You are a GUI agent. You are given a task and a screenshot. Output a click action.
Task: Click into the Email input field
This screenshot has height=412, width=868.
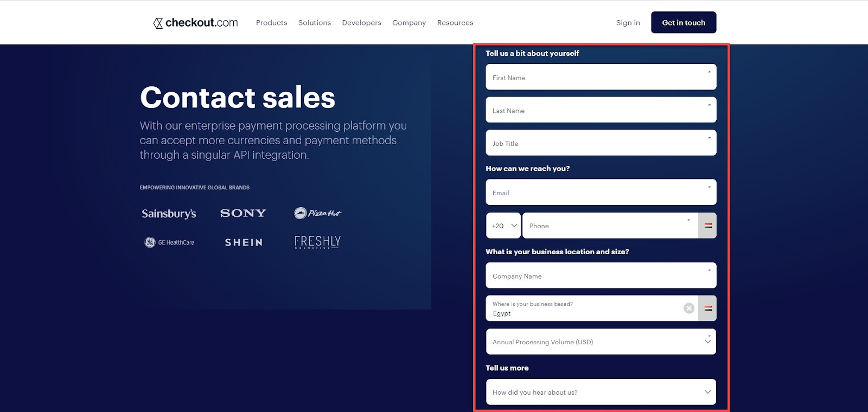coord(601,192)
